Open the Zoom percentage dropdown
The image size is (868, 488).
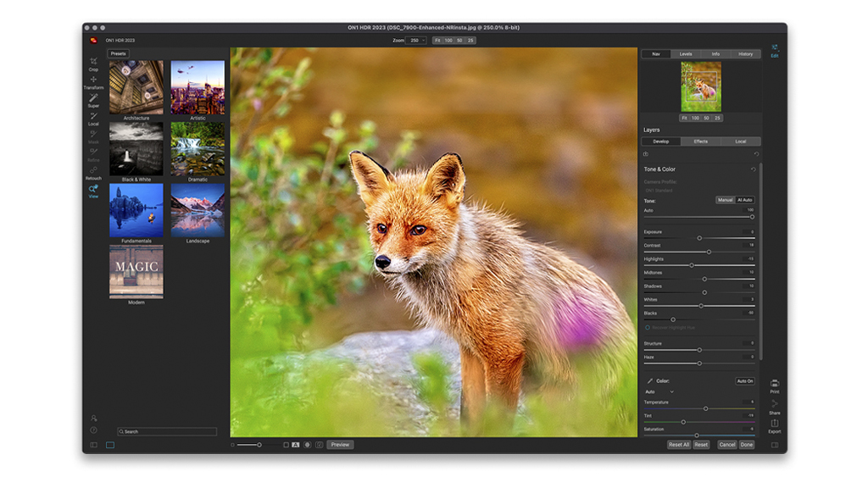416,40
